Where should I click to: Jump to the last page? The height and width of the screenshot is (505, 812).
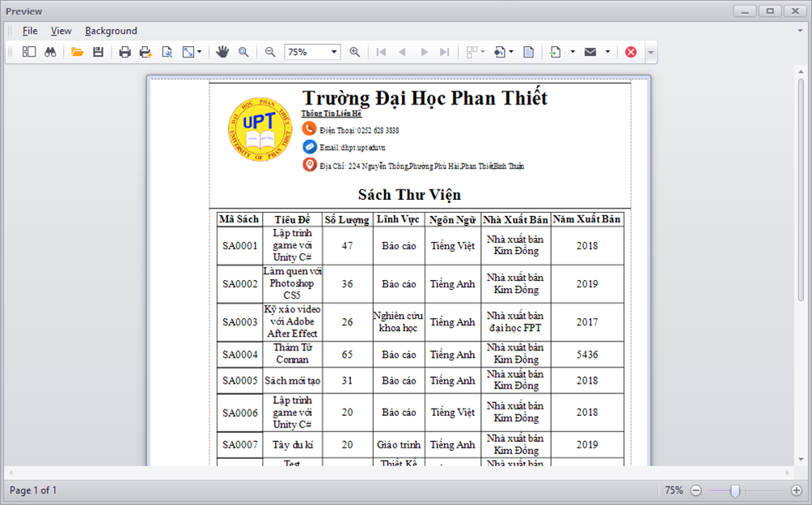pos(445,51)
